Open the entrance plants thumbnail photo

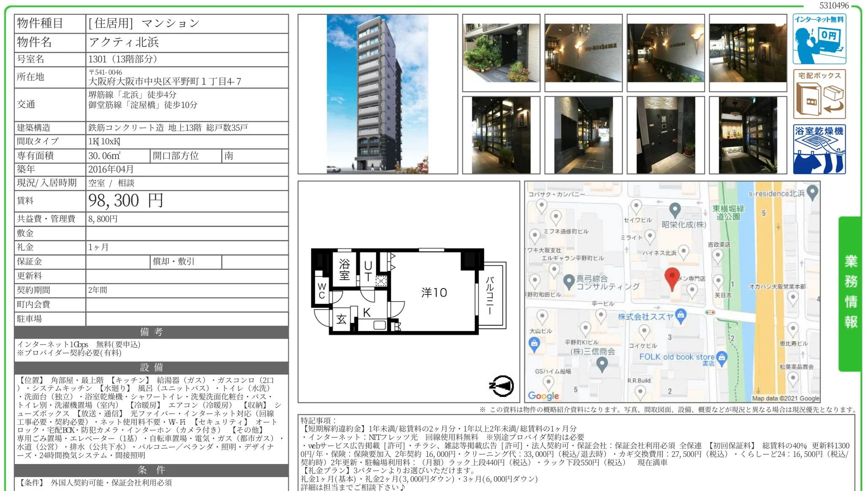[x=501, y=53]
